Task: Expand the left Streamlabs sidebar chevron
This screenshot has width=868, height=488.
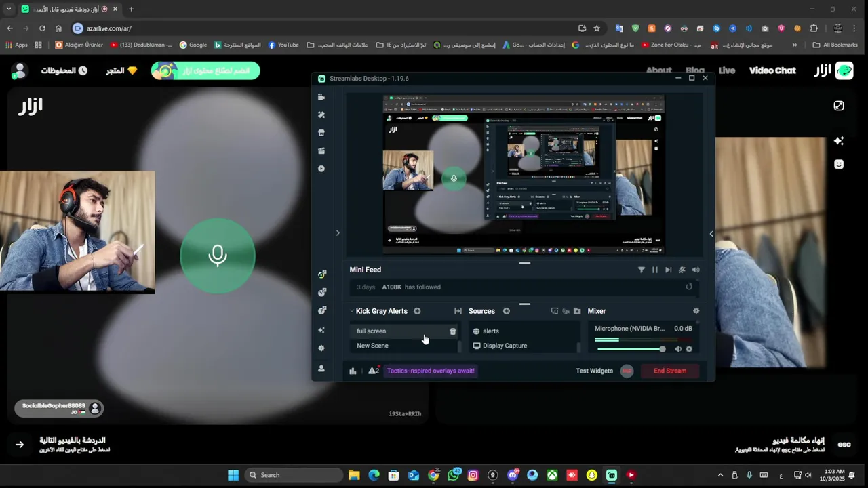Action: pyautogui.click(x=338, y=233)
